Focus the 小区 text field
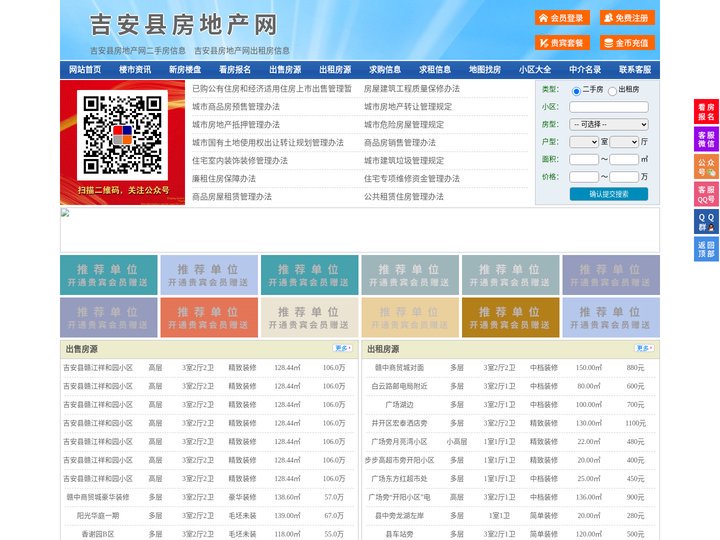This screenshot has height=540, width=720. click(609, 107)
